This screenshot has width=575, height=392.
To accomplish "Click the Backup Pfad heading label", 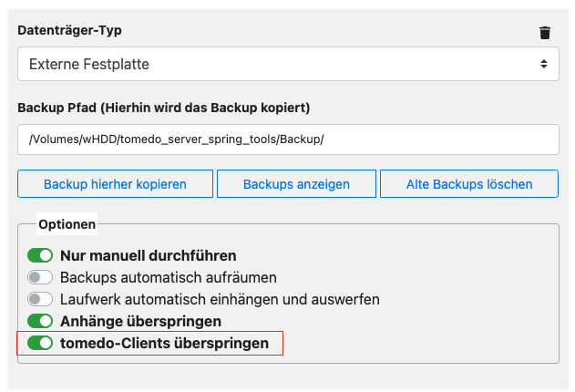I will coord(163,108).
